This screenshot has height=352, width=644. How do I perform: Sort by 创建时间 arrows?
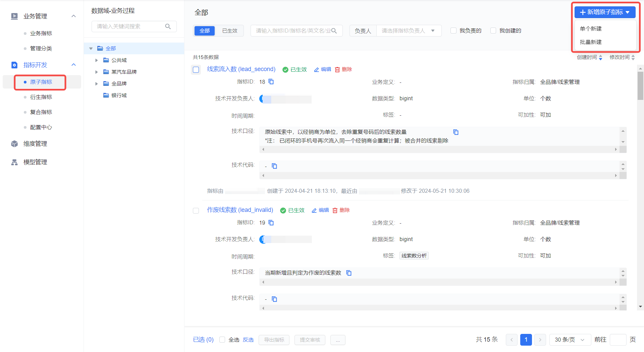(601, 58)
